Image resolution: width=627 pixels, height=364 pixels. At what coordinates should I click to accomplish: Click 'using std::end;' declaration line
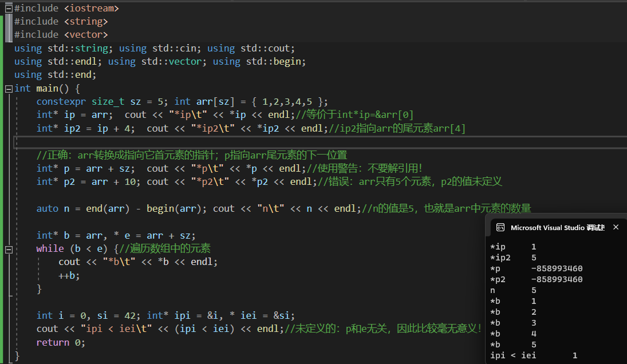56,75
